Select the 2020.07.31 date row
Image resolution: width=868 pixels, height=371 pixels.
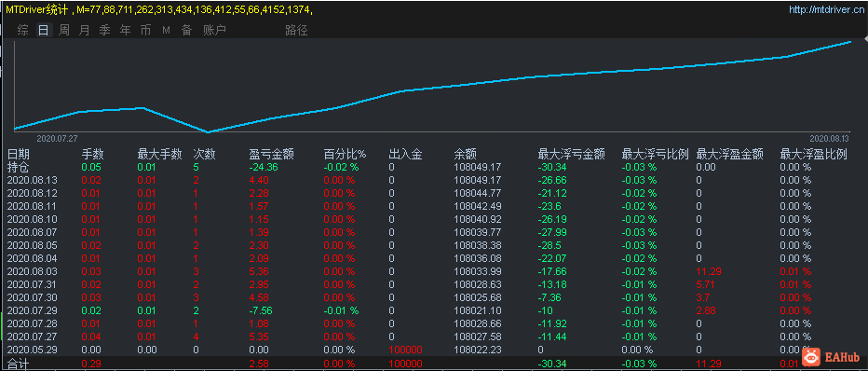[434, 284]
